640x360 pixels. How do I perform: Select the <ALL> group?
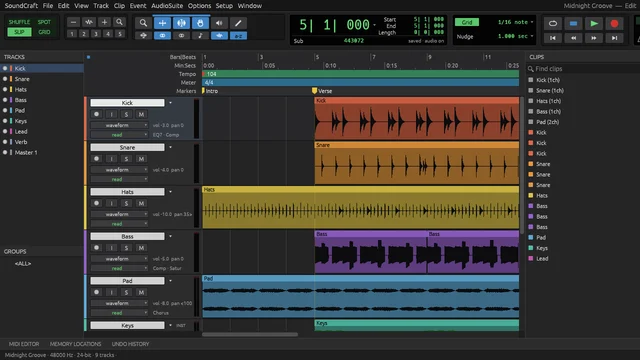click(x=23, y=264)
